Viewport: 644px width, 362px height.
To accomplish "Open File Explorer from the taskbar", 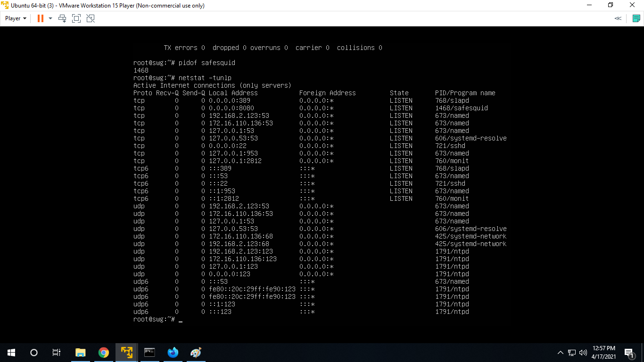I will coord(80,352).
